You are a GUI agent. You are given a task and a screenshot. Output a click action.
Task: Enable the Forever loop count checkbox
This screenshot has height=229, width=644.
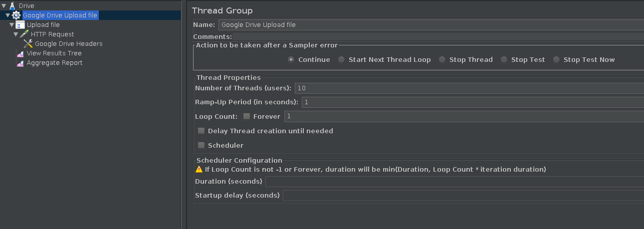click(246, 116)
